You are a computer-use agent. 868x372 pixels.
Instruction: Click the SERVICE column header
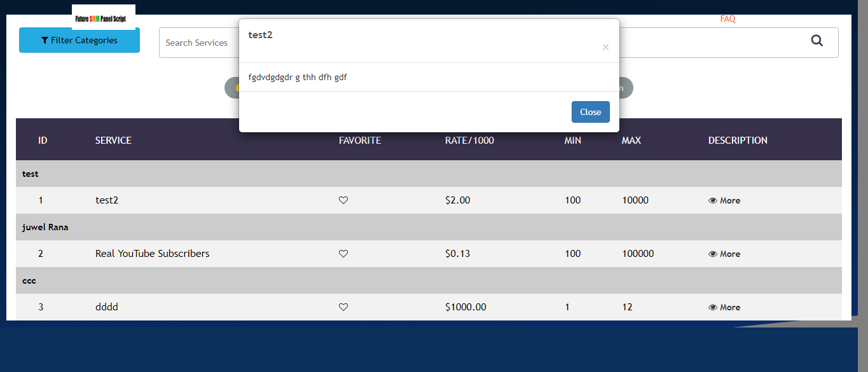(113, 141)
